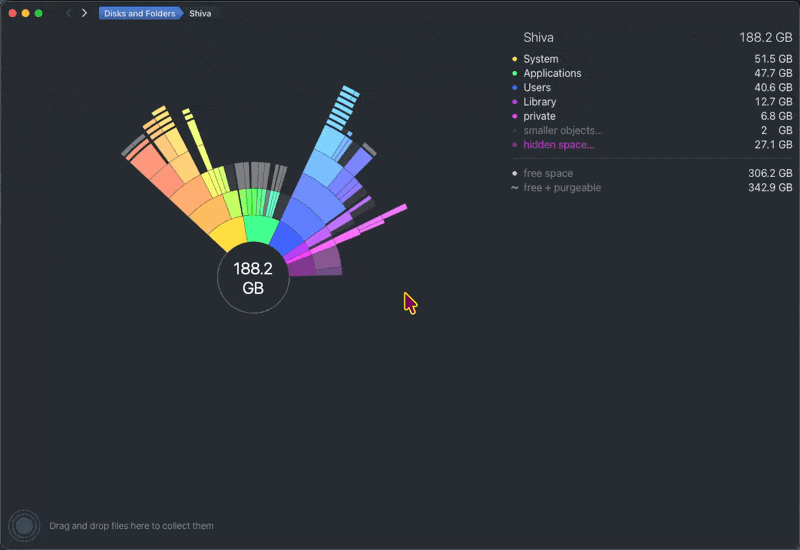The width and height of the screenshot is (800, 550).
Task: Click the green Applications chart segment
Action: 261,229
